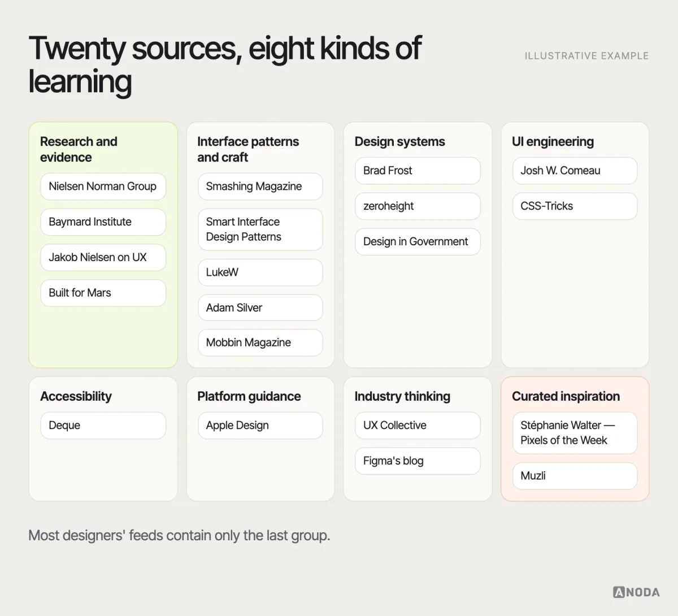This screenshot has height=616, width=678.
Task: Click the UI engineering heading
Action: click(553, 142)
